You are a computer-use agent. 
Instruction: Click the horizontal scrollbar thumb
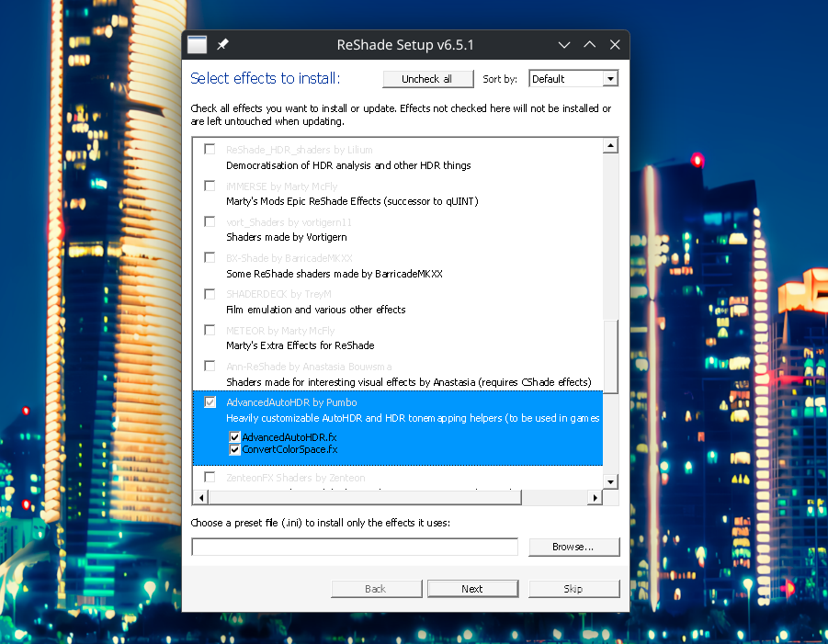(x=366, y=497)
